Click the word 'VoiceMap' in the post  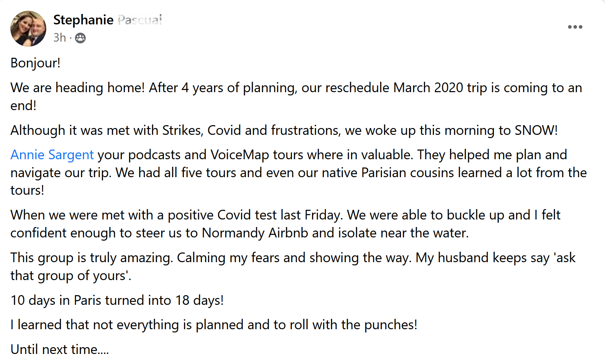240,155
